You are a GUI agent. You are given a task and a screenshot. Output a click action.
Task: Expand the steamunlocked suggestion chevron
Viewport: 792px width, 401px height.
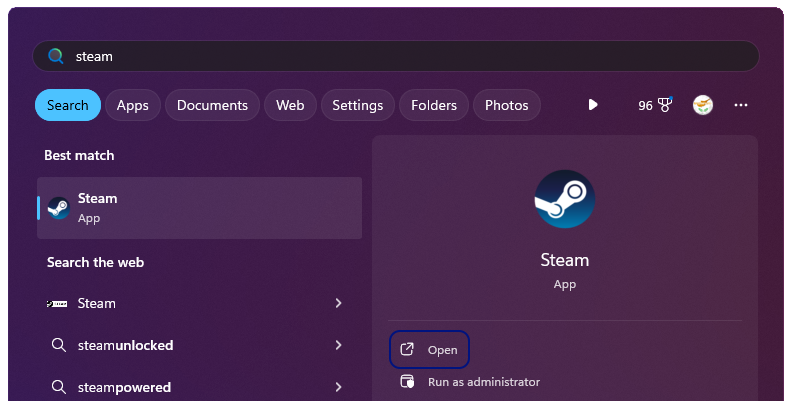click(338, 345)
